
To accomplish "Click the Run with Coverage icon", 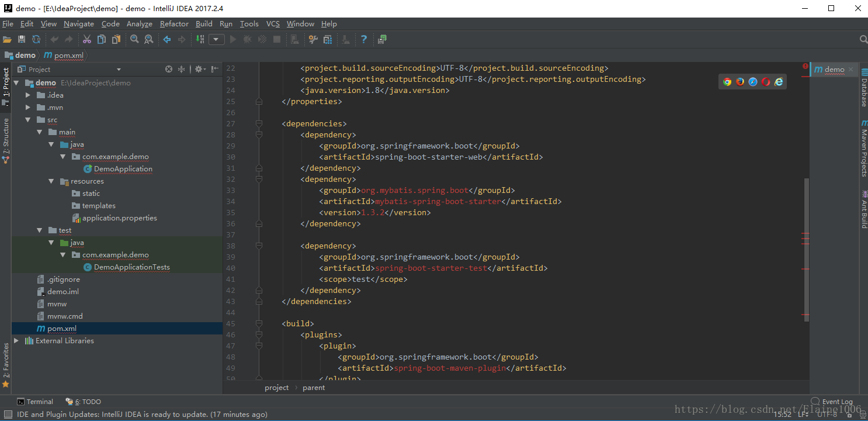I will [262, 39].
